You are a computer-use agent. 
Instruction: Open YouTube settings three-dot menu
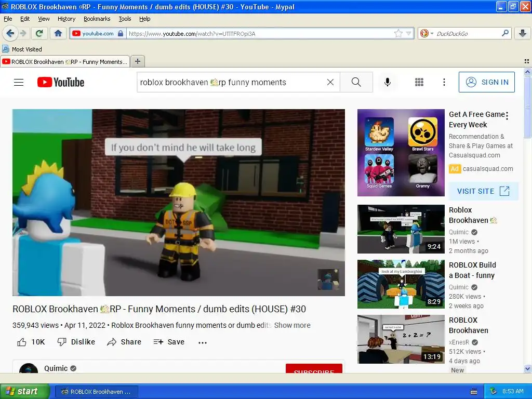coord(444,82)
